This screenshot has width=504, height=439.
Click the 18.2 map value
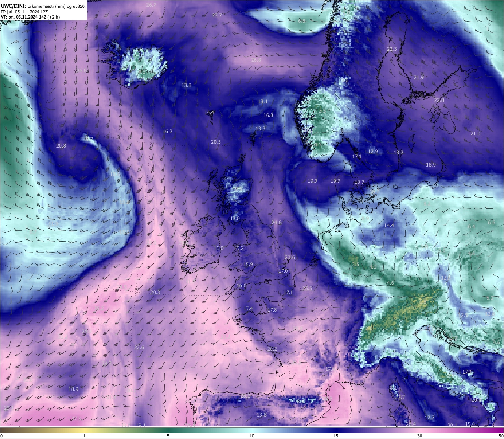[398, 153]
